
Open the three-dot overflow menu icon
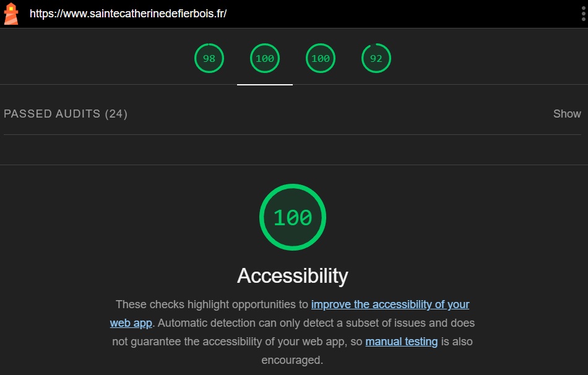[584, 12]
